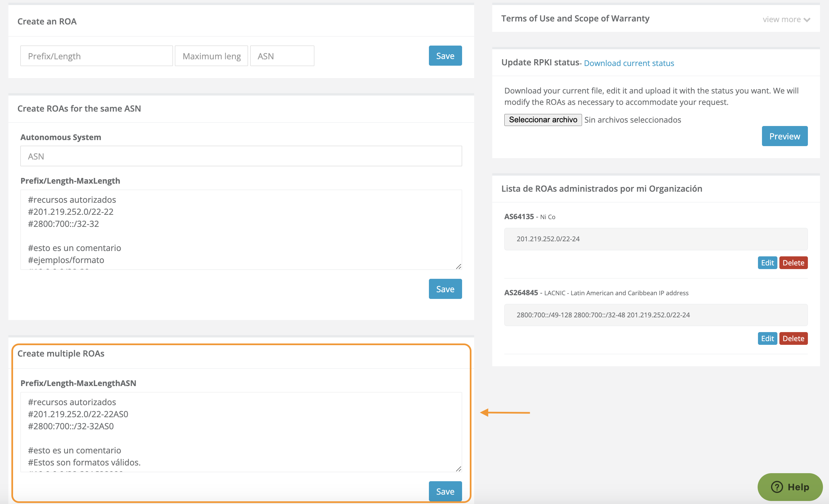
Task: Save the multiple ROAs form
Action: point(445,491)
